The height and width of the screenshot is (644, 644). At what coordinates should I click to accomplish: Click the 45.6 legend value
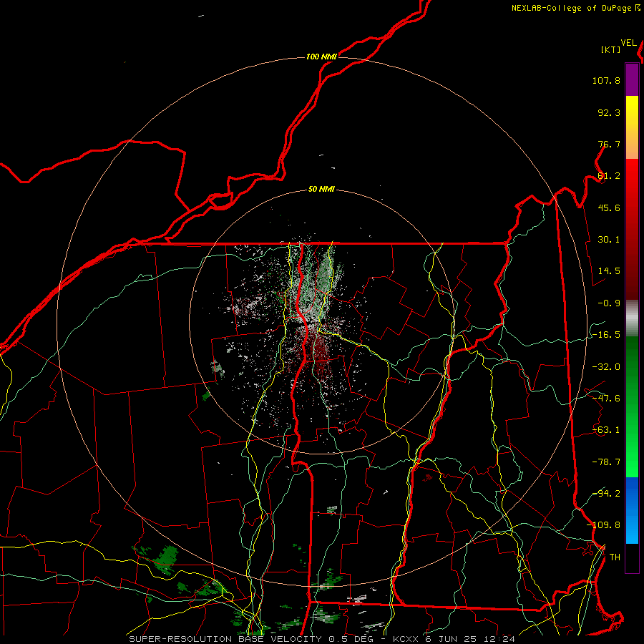point(609,208)
